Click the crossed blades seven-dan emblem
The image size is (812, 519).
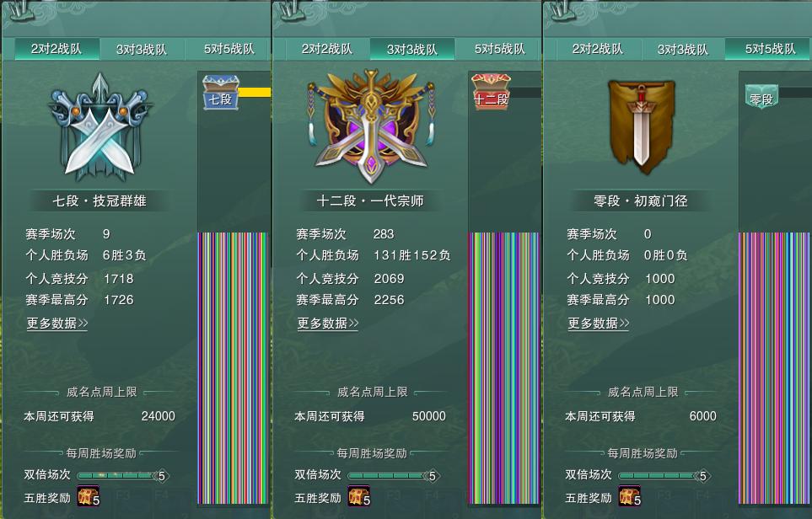[100, 128]
